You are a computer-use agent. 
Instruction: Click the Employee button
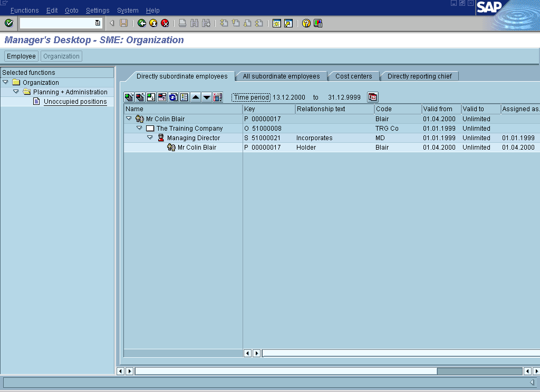[x=21, y=56]
